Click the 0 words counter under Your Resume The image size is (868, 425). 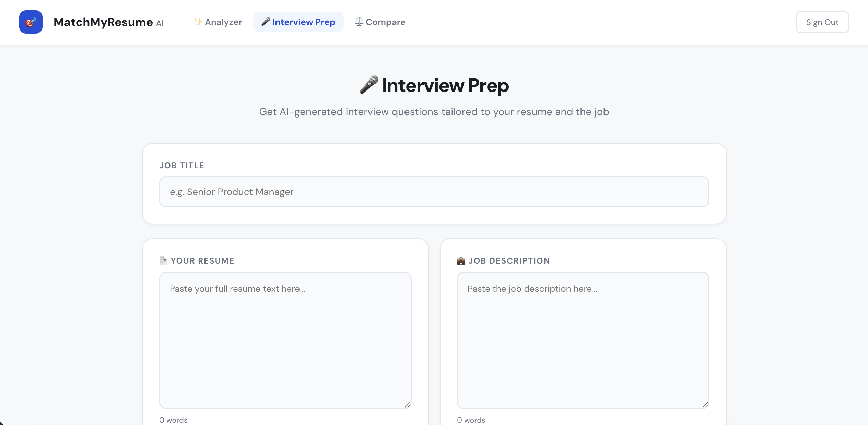[x=173, y=420]
